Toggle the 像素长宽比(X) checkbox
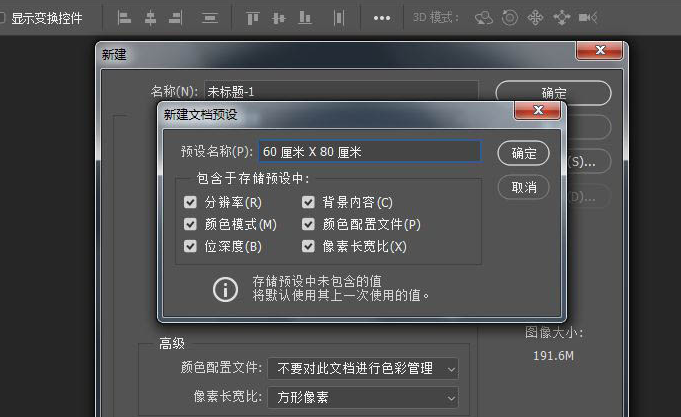This screenshot has width=681, height=417. [308, 246]
